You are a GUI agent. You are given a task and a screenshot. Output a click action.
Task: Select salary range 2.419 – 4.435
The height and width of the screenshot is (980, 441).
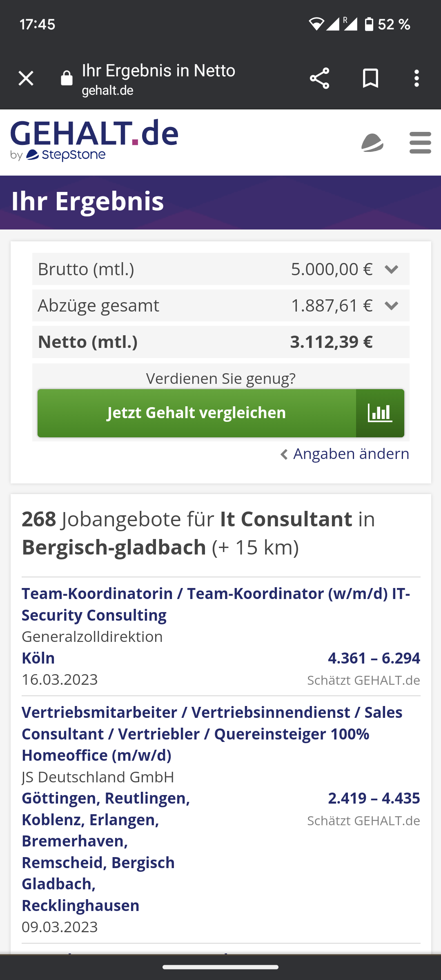(x=374, y=798)
